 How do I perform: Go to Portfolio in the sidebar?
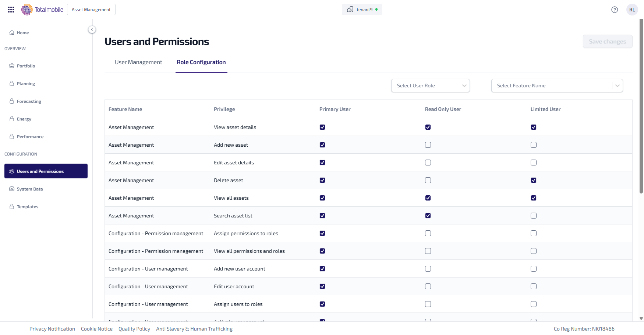26,66
